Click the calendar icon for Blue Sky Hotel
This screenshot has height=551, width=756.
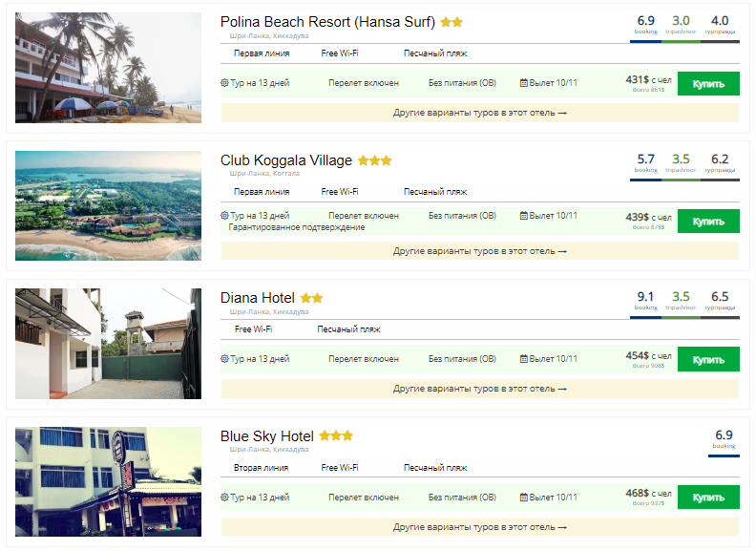pos(523,498)
